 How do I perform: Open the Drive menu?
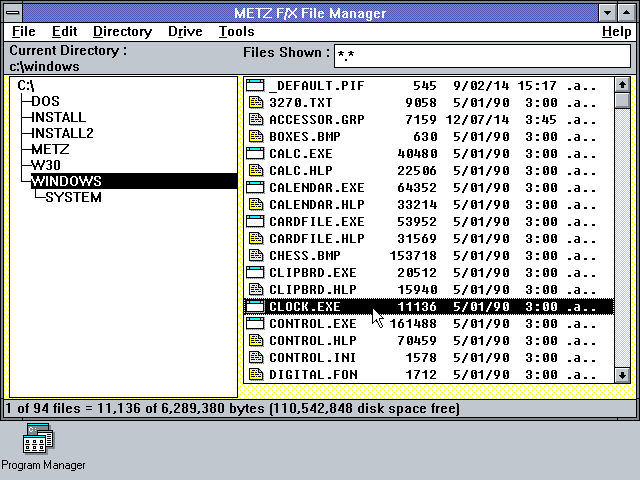pyautogui.click(x=185, y=31)
